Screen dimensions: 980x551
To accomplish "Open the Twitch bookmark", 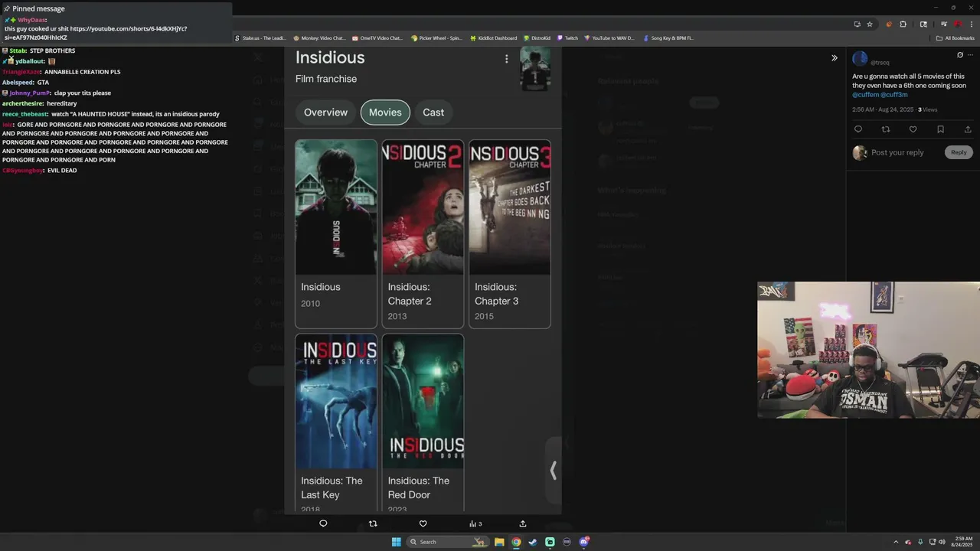I will point(567,37).
